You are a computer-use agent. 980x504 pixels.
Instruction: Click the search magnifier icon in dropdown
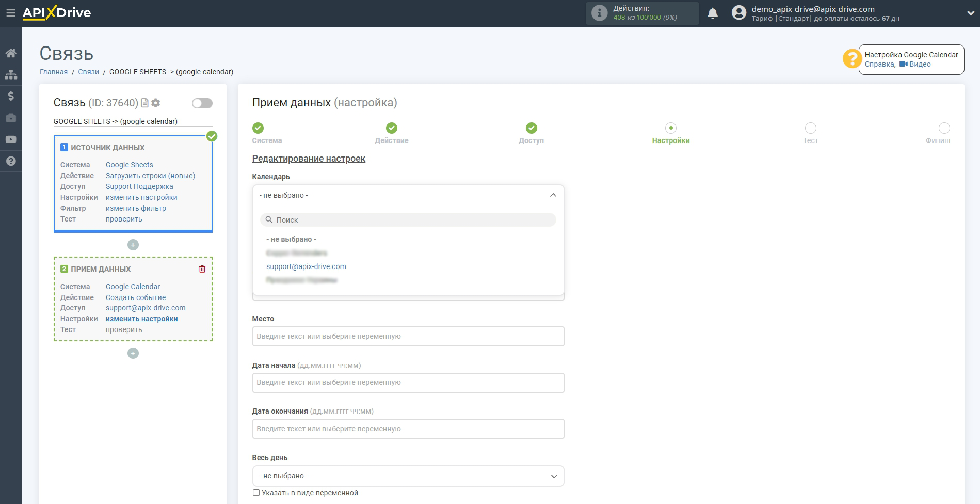[269, 220]
